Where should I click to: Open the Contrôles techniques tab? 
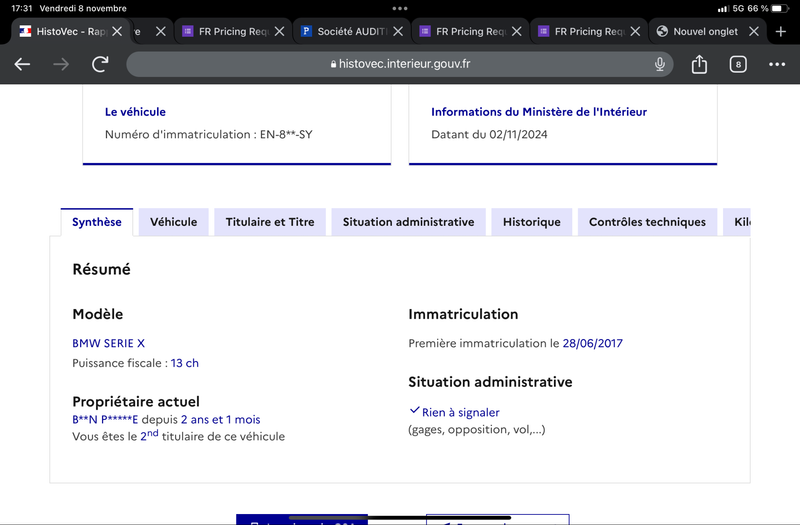coord(647,222)
